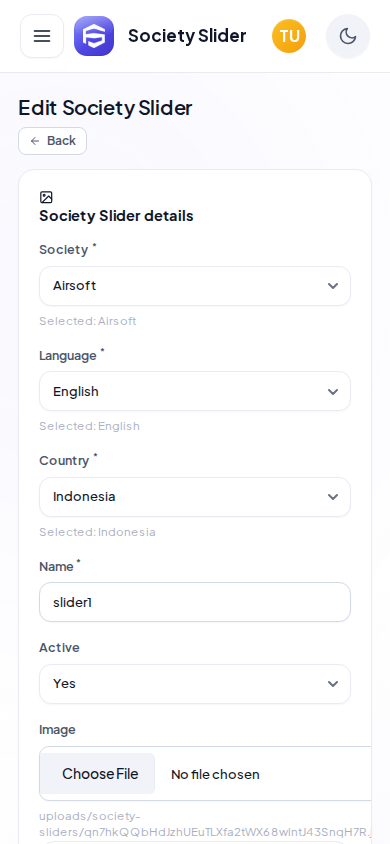Expand the Active dropdown set to Yes
390x844 pixels.
195,684
